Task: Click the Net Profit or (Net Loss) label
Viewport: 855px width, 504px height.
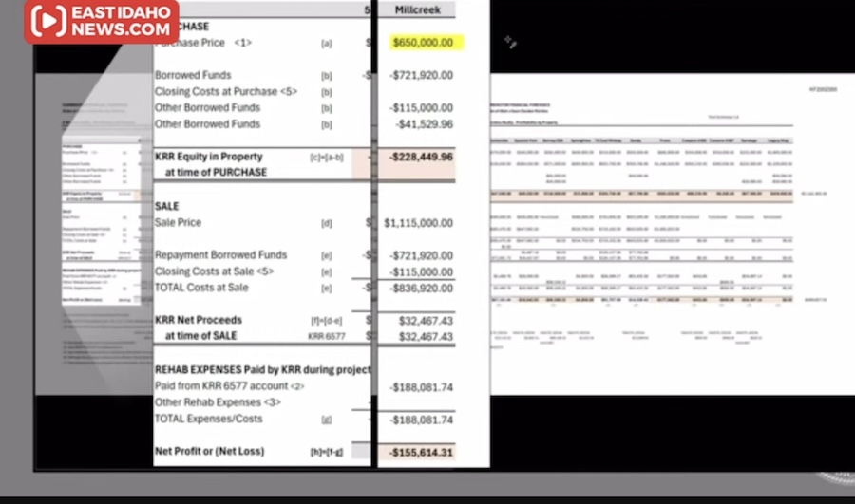Action: coord(209,451)
